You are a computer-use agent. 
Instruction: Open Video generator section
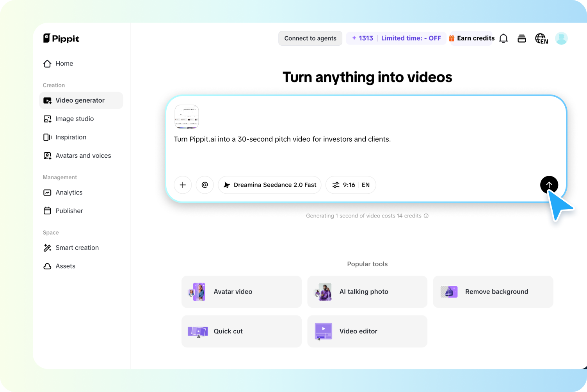tap(81, 100)
